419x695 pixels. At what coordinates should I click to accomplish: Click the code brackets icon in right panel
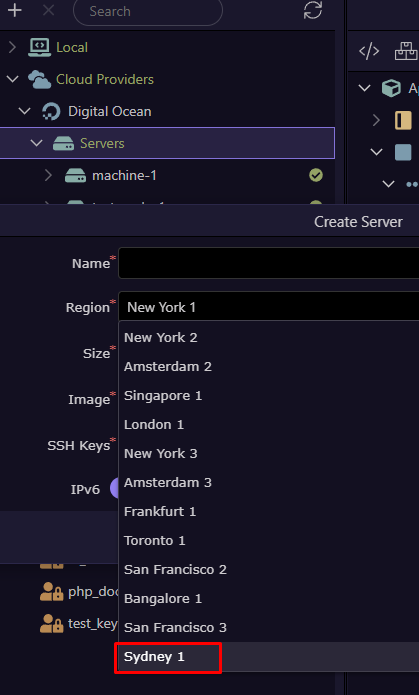(369, 51)
